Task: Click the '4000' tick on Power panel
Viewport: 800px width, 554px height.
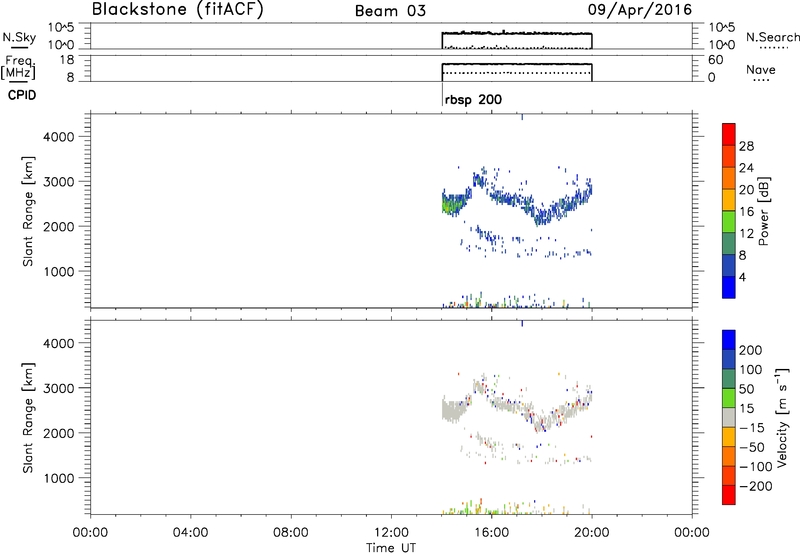Action: point(58,137)
